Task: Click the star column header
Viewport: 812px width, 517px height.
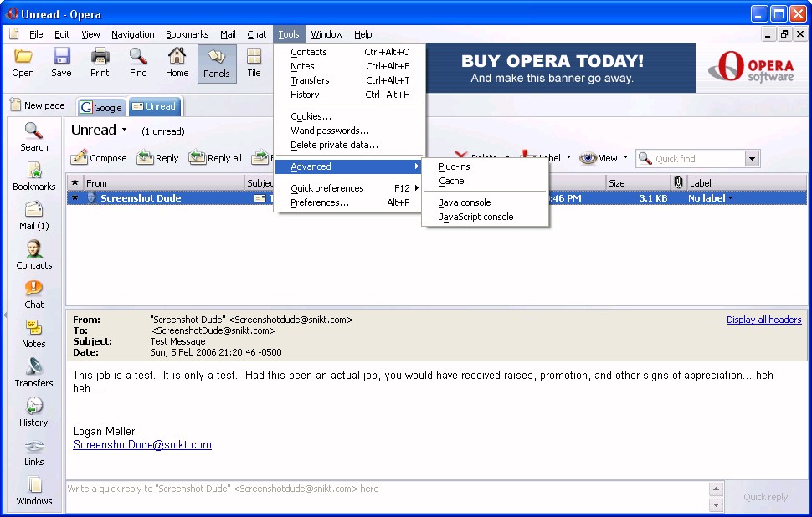Action: [x=75, y=182]
